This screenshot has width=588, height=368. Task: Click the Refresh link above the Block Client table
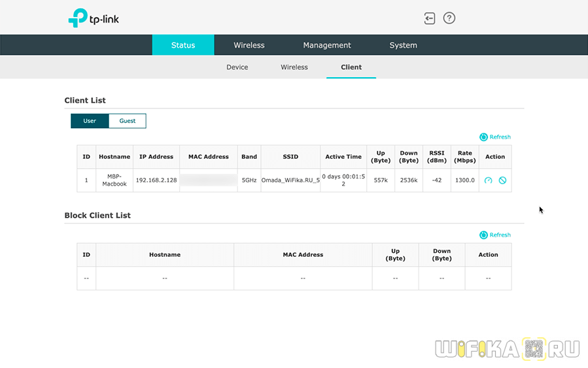click(500, 235)
